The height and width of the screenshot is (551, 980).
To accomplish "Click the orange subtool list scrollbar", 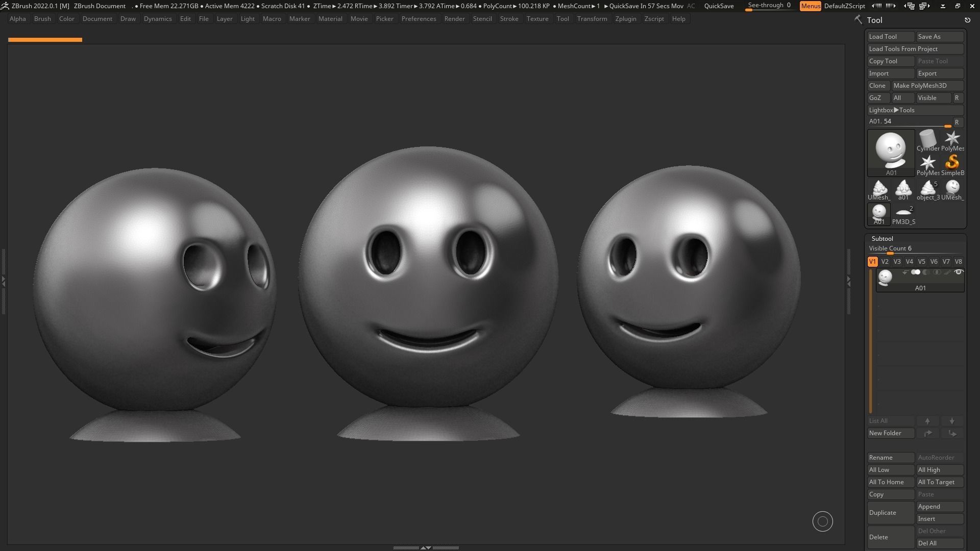I will (x=871, y=341).
